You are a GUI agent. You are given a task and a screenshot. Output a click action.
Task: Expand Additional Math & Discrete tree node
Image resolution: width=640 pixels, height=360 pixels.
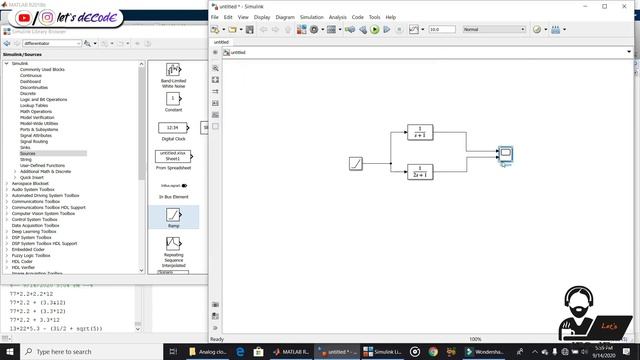point(15,171)
